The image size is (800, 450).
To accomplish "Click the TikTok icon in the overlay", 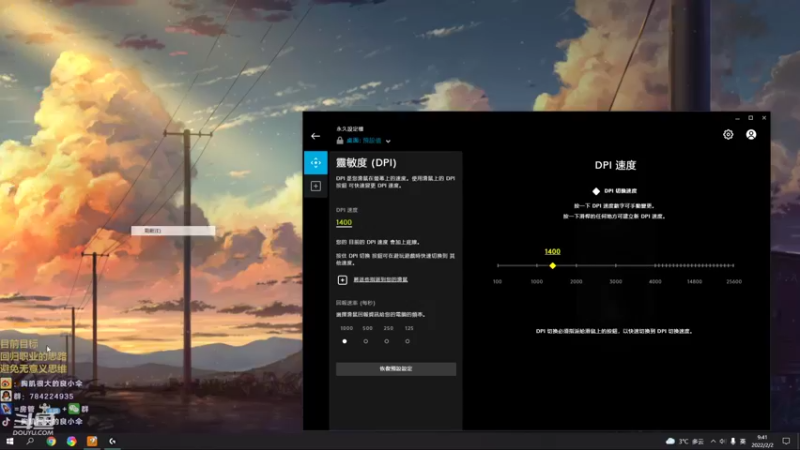I will click(x=6, y=422).
